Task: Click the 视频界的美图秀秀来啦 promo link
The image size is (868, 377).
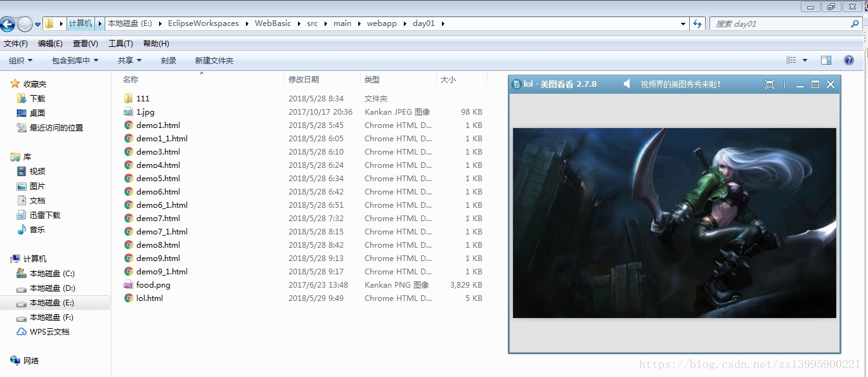Action: point(680,84)
